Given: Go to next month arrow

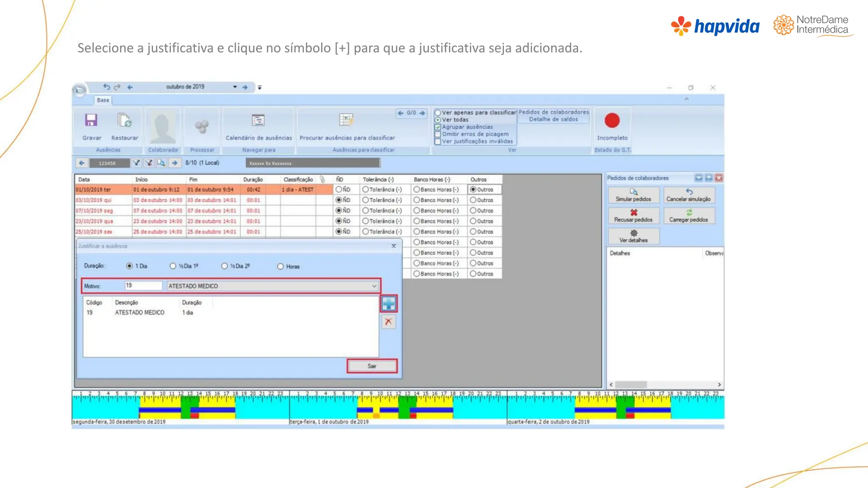Looking at the screenshot, I should 245,87.
